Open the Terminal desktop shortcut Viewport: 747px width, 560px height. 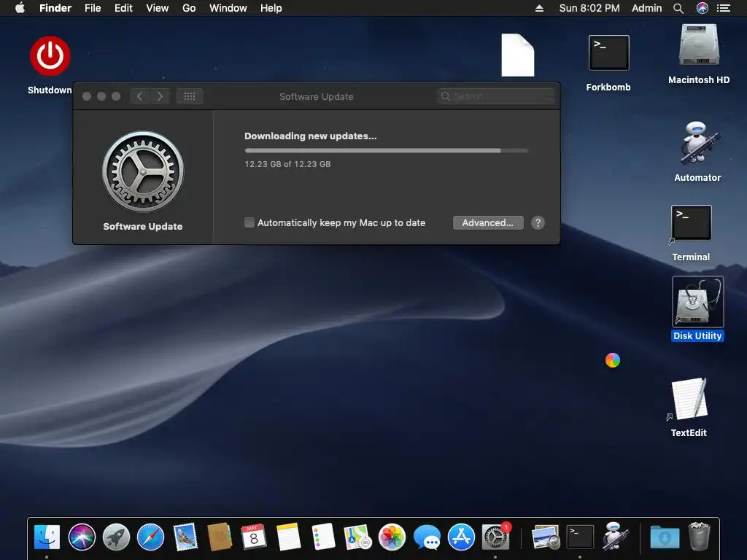coord(692,223)
